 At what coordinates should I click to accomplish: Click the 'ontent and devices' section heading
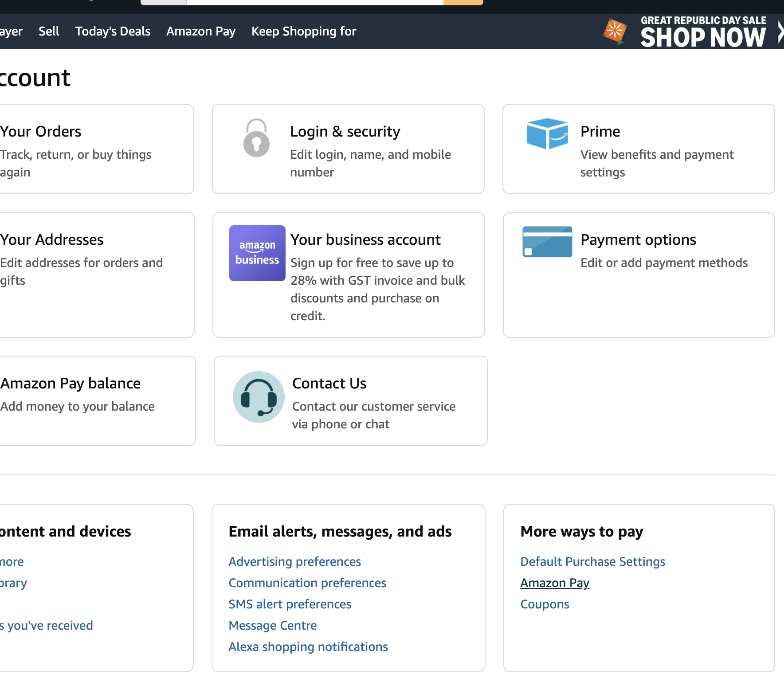tap(65, 531)
